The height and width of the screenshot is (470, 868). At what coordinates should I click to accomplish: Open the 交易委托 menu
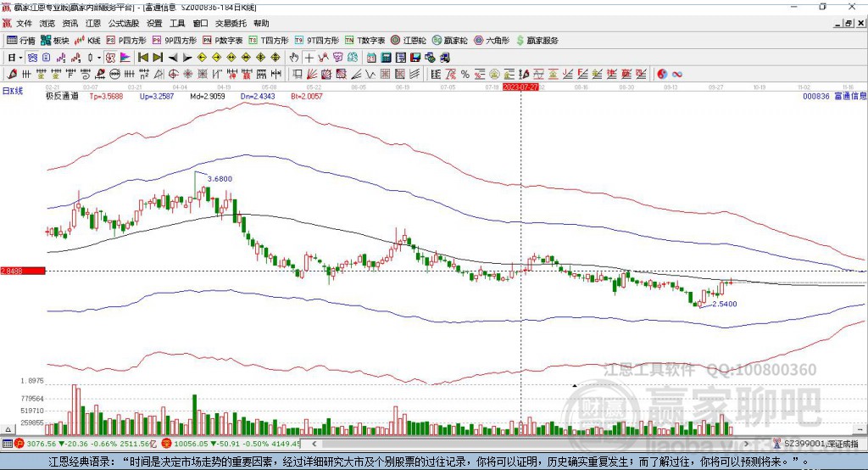click(x=231, y=23)
